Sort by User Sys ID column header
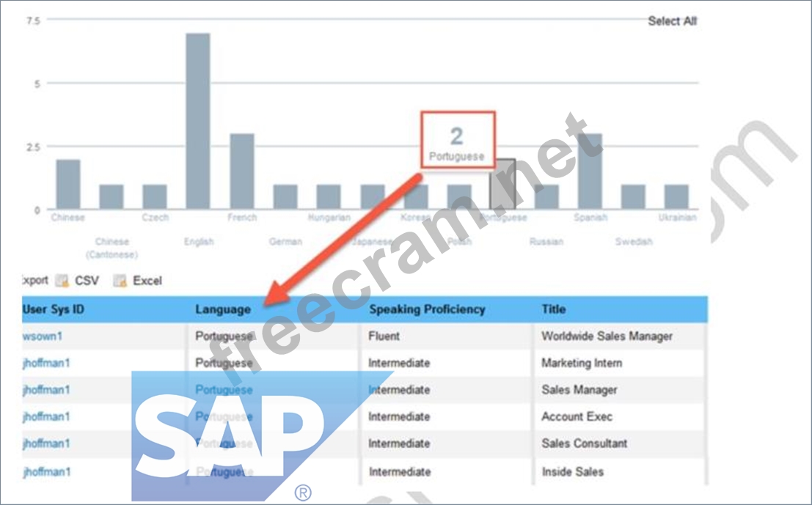This screenshot has height=505, width=812. point(54,309)
